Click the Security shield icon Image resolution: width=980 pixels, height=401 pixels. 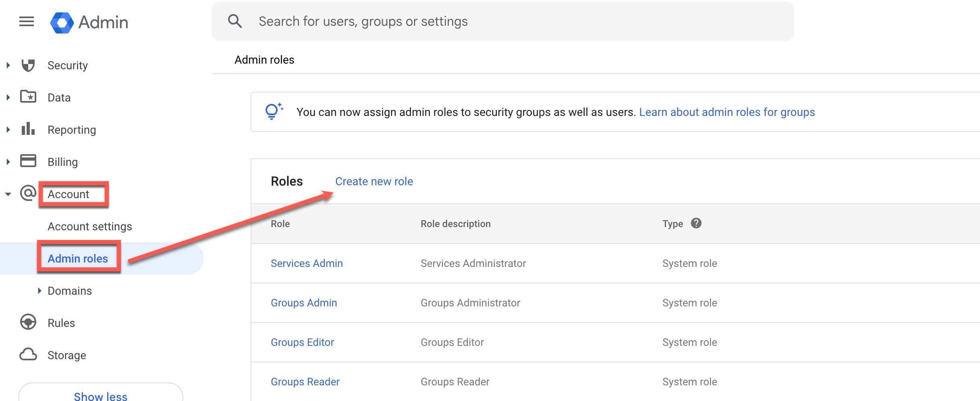click(x=28, y=65)
